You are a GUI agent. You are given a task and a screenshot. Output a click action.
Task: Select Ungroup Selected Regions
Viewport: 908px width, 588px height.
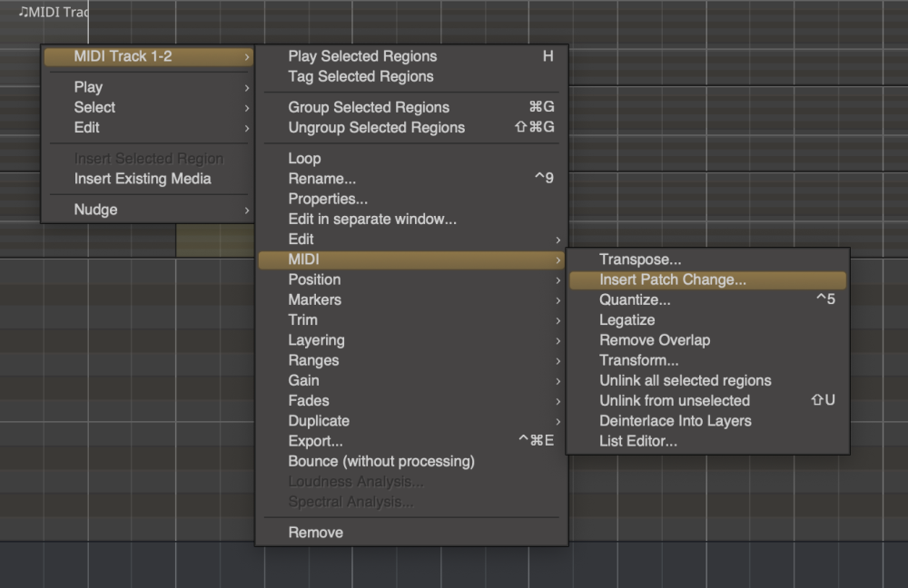(x=411, y=128)
